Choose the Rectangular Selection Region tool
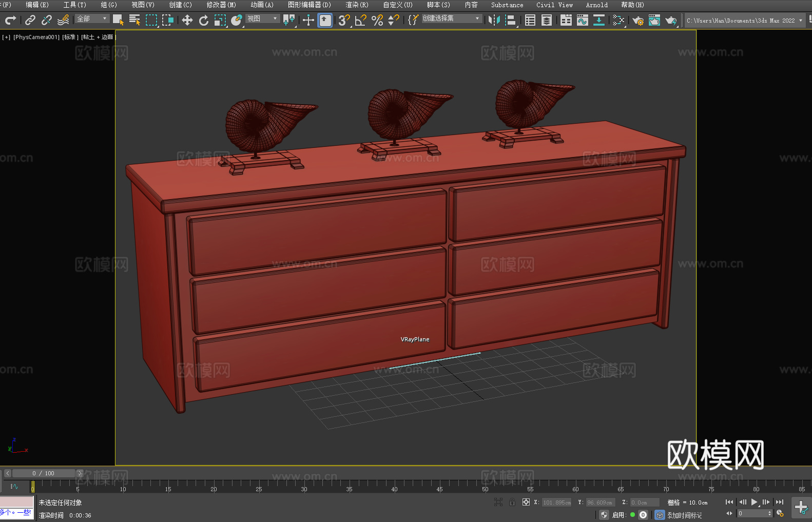The image size is (812, 522). (x=151, y=20)
